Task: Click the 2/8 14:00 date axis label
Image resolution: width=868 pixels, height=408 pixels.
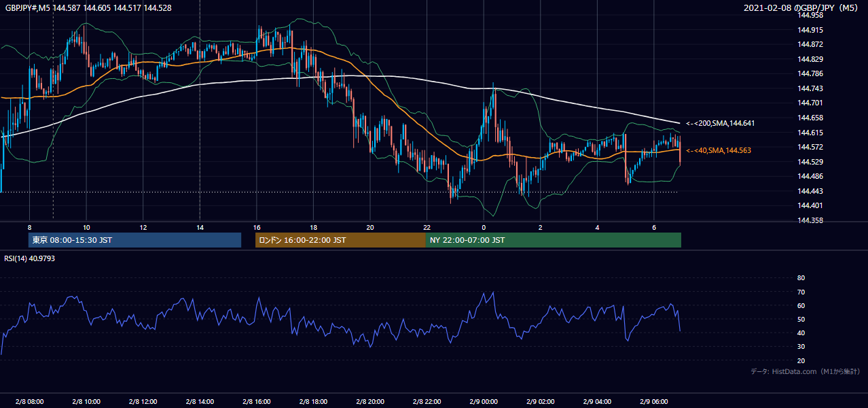Action: point(200,401)
